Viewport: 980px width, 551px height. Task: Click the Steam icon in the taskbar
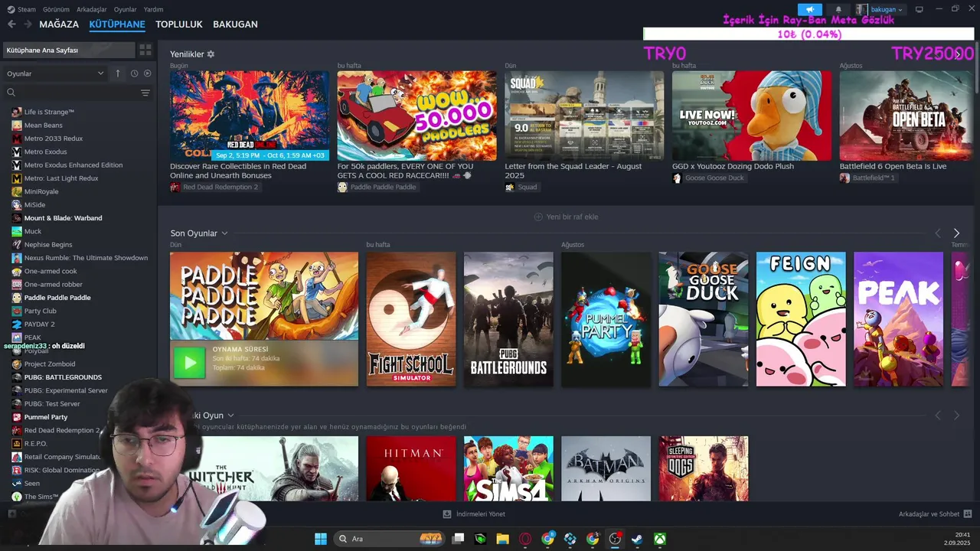(637, 539)
